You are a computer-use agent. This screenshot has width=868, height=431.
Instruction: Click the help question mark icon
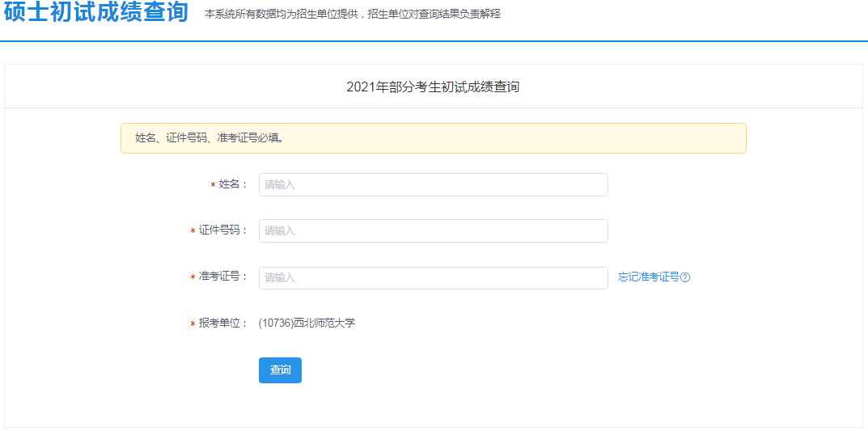(x=685, y=277)
